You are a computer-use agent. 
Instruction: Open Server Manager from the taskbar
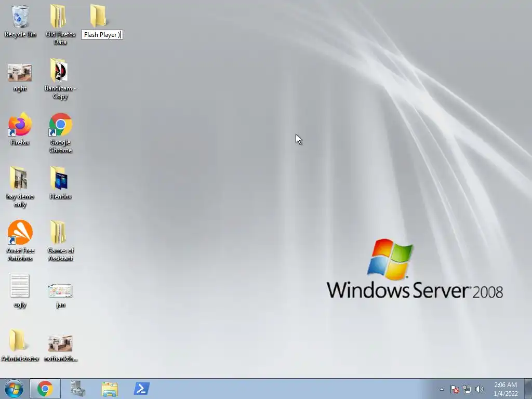78,389
